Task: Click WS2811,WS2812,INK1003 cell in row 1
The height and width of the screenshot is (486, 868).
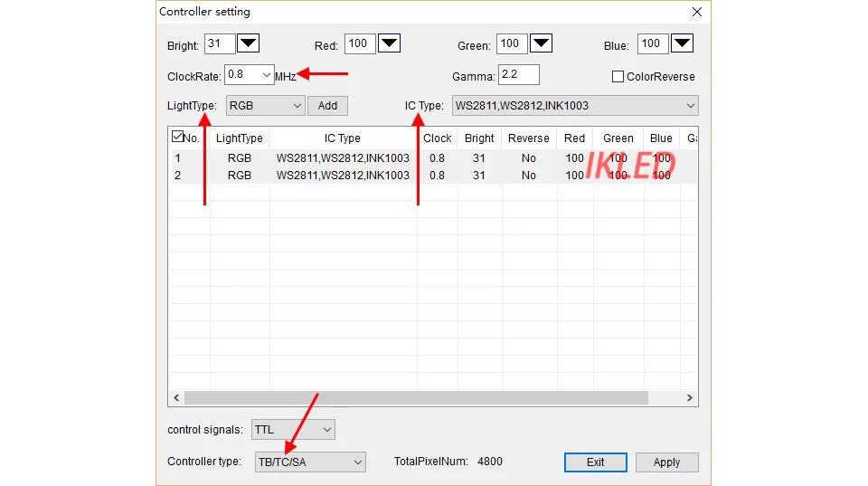Action: [x=344, y=158]
